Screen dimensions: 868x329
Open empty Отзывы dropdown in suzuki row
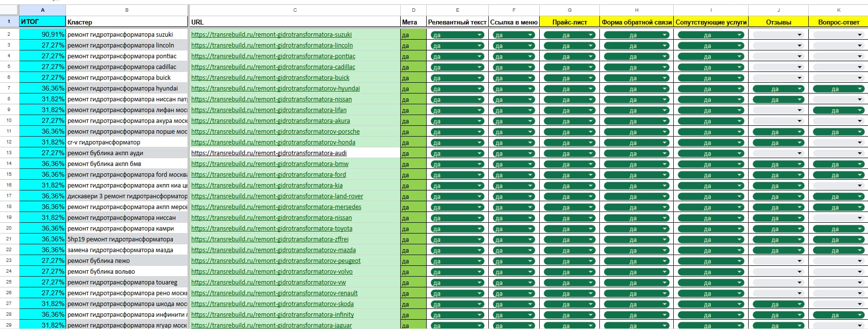point(778,35)
